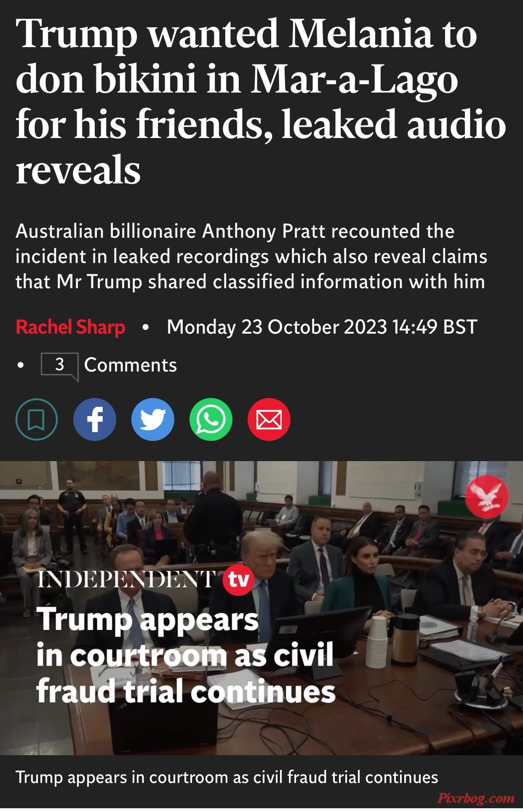The image size is (523, 812).
Task: Share the article by email
Action: click(269, 419)
